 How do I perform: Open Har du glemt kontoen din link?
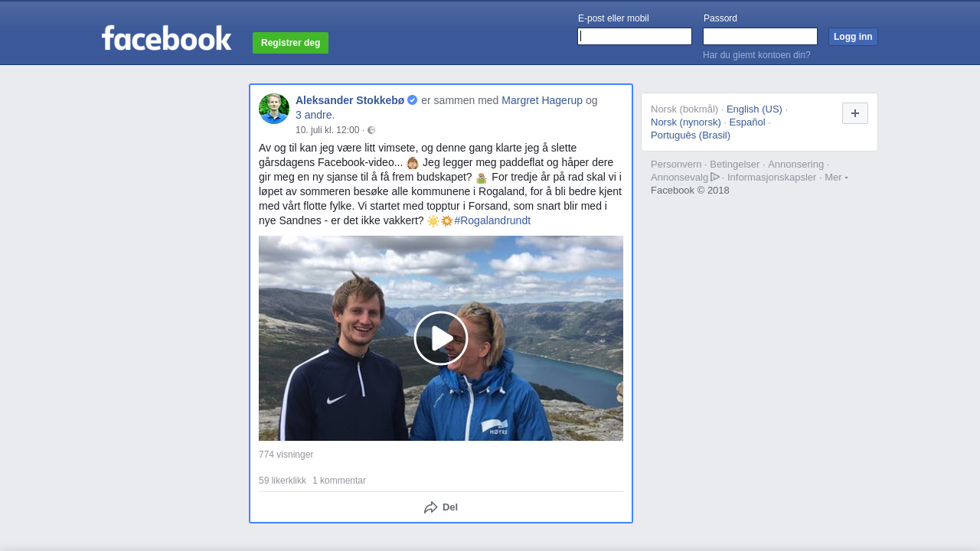point(756,55)
